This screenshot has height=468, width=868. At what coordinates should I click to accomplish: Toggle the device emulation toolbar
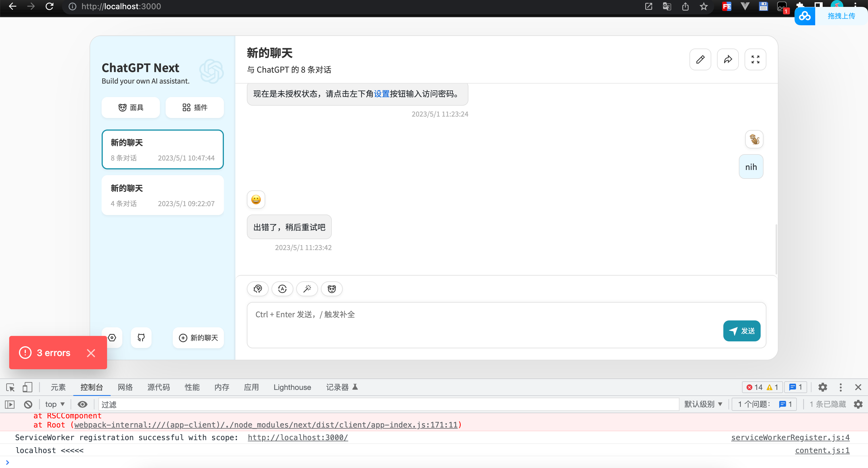pos(28,387)
